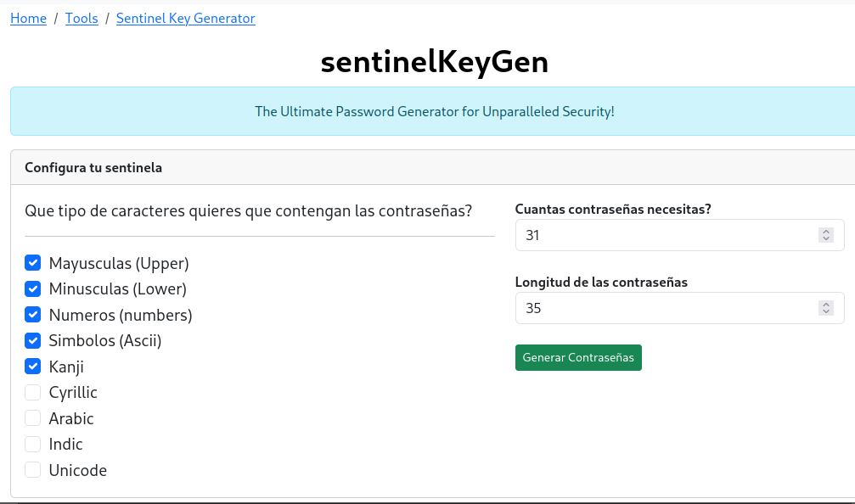The height and width of the screenshot is (504, 855).
Task: Click the Unicode label text
Action: click(x=78, y=470)
